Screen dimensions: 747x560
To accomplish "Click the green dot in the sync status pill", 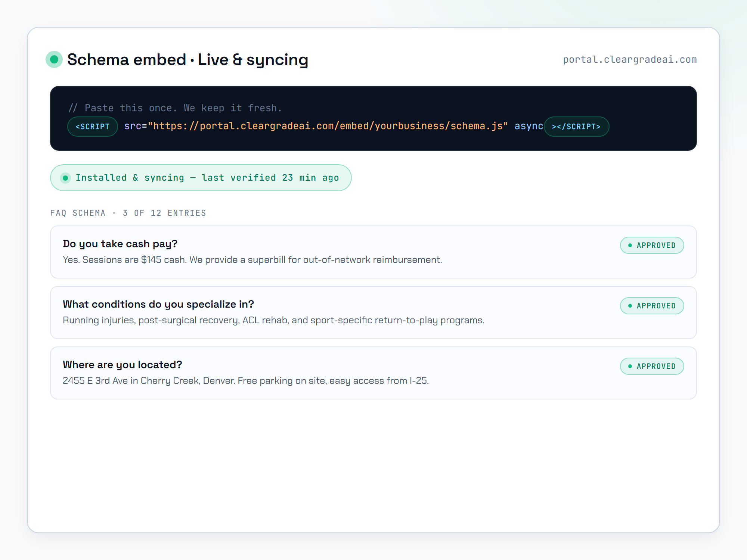I will click(x=65, y=178).
